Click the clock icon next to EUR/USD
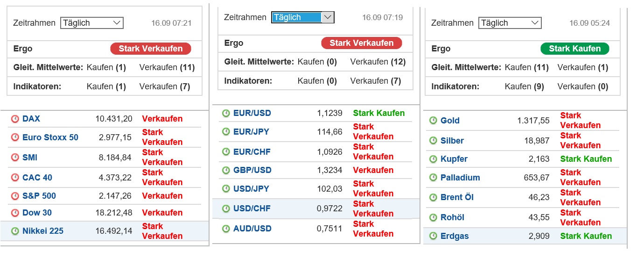This screenshot has width=644, height=259. 226,113
